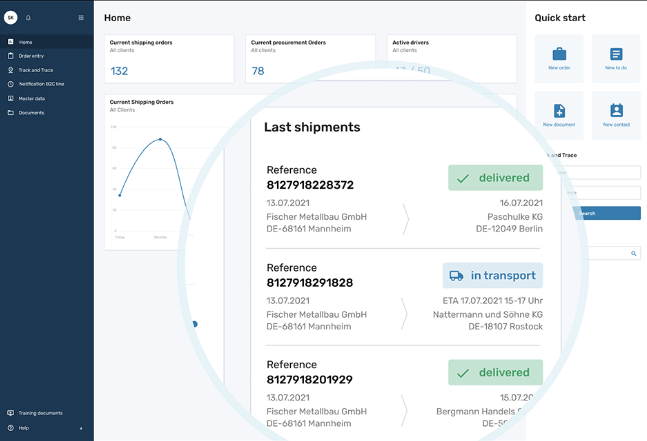Click the Quick start heading
The width and height of the screenshot is (647, 441).
[x=560, y=18]
